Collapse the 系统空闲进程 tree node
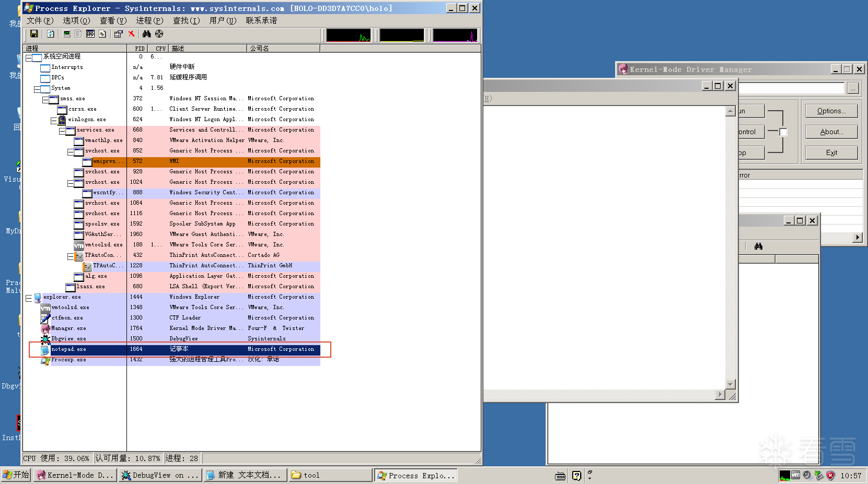 point(29,58)
